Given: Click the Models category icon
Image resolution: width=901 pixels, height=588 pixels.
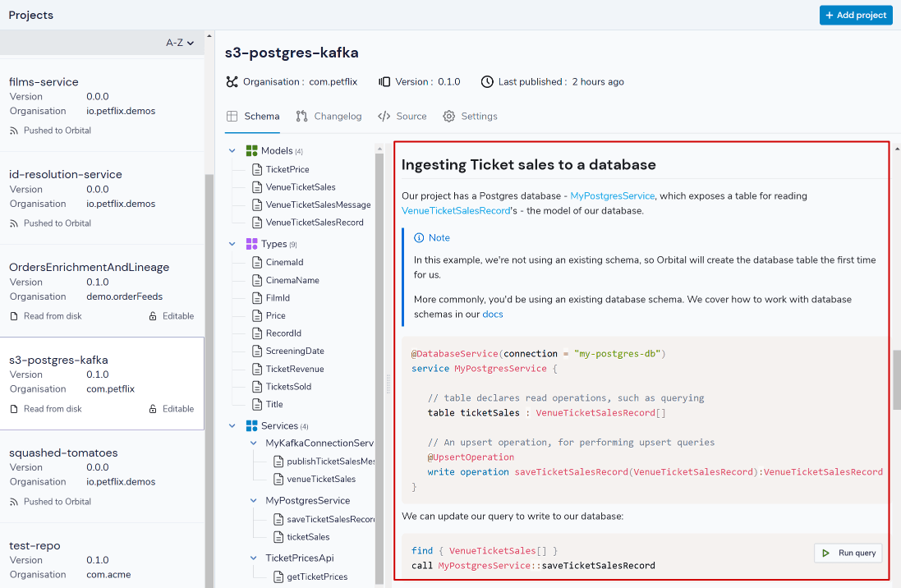Looking at the screenshot, I should [251, 150].
